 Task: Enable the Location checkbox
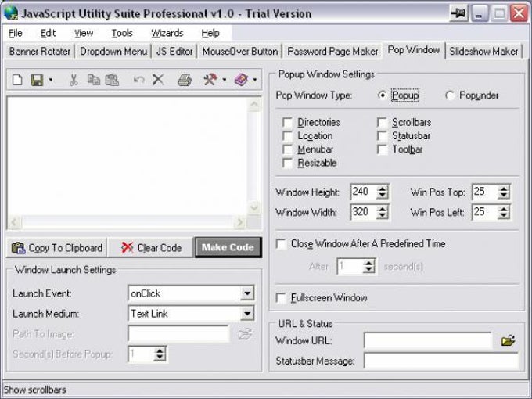287,136
